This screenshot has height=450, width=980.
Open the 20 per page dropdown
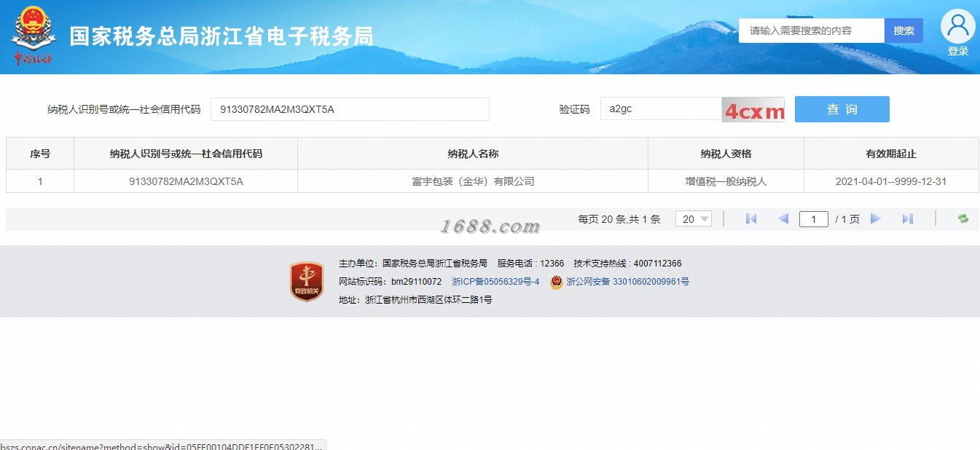coord(693,218)
